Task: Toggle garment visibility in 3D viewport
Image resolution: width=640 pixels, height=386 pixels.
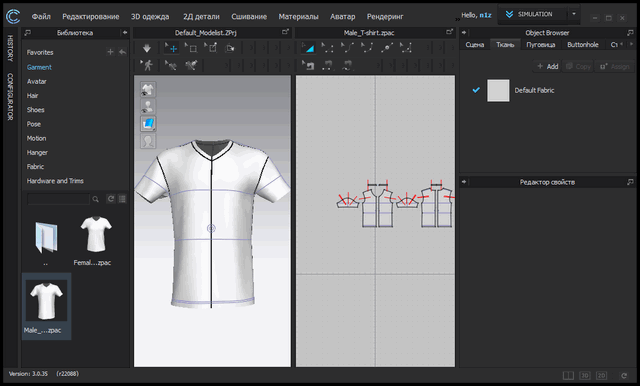Action: point(148,90)
